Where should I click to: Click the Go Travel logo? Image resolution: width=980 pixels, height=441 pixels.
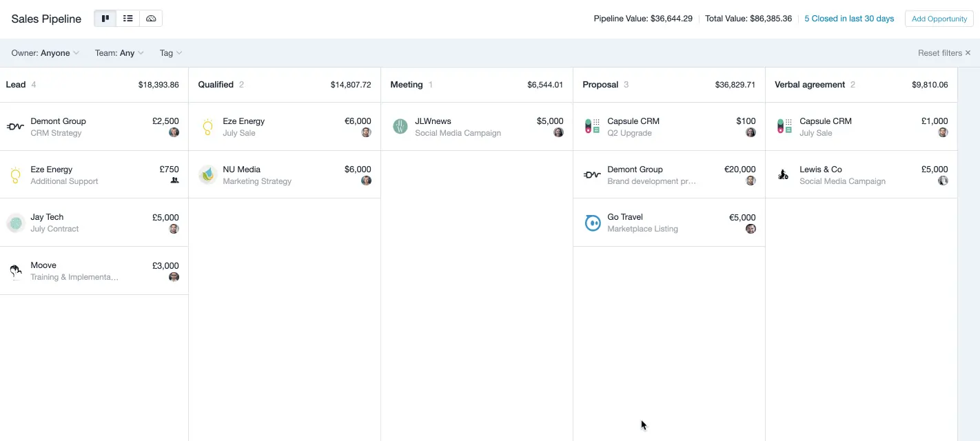(593, 223)
